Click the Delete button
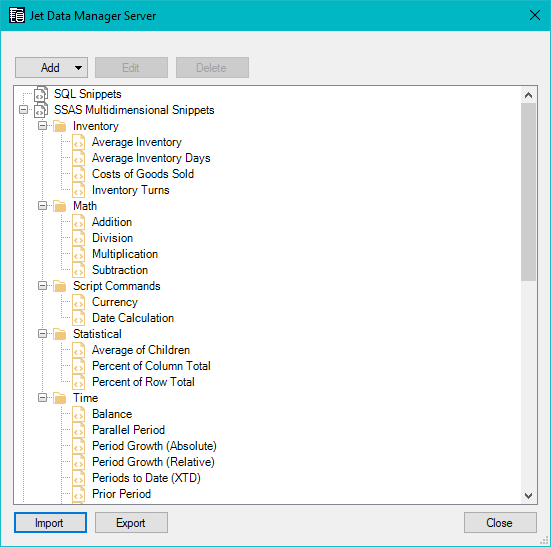 (x=212, y=67)
